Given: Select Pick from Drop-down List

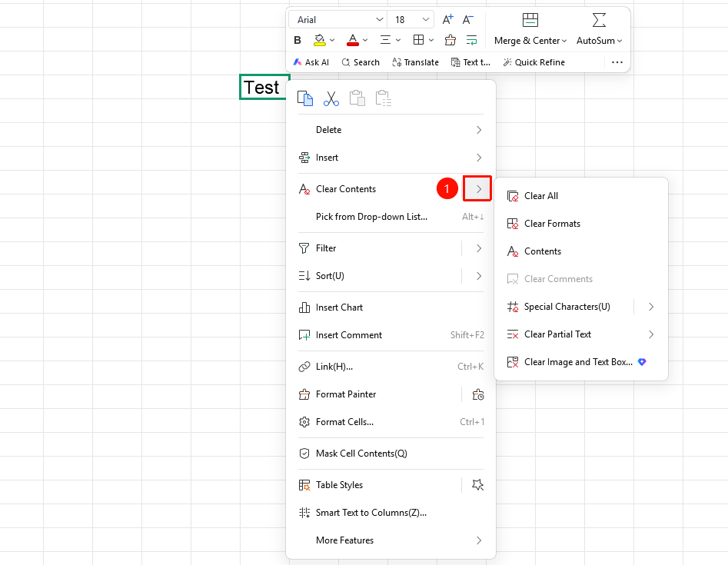Looking at the screenshot, I should [391, 217].
